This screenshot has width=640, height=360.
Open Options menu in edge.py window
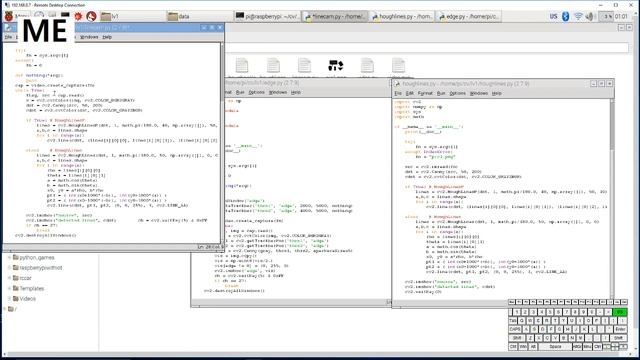(256, 92)
